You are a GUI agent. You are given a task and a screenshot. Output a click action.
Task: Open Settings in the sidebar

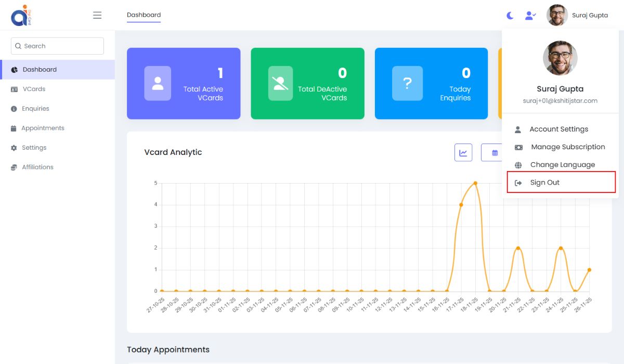[34, 148]
